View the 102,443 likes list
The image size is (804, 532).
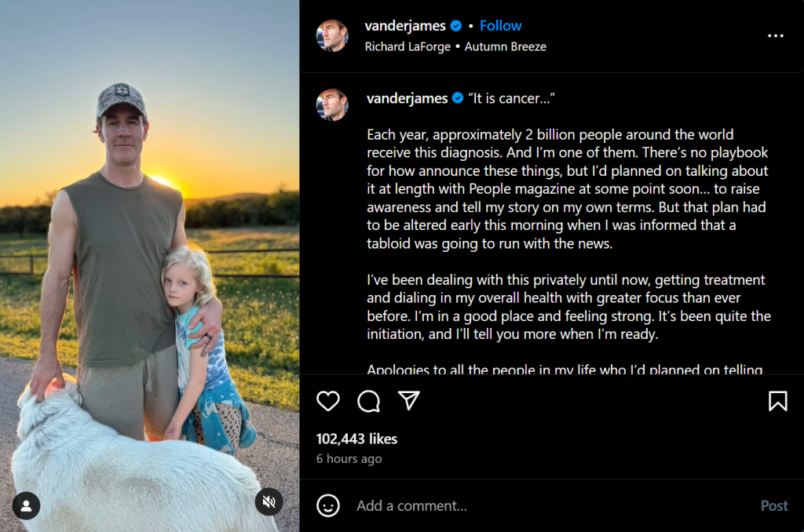click(356, 439)
